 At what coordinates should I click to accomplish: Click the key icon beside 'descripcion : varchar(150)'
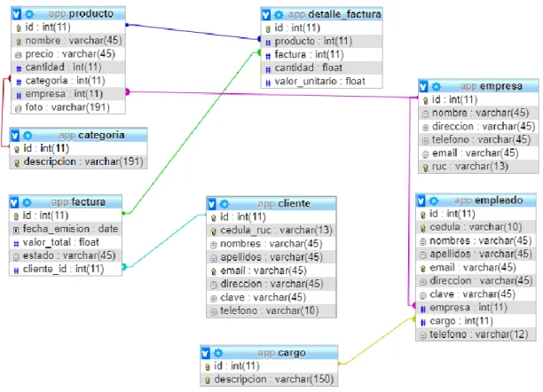[207, 380]
